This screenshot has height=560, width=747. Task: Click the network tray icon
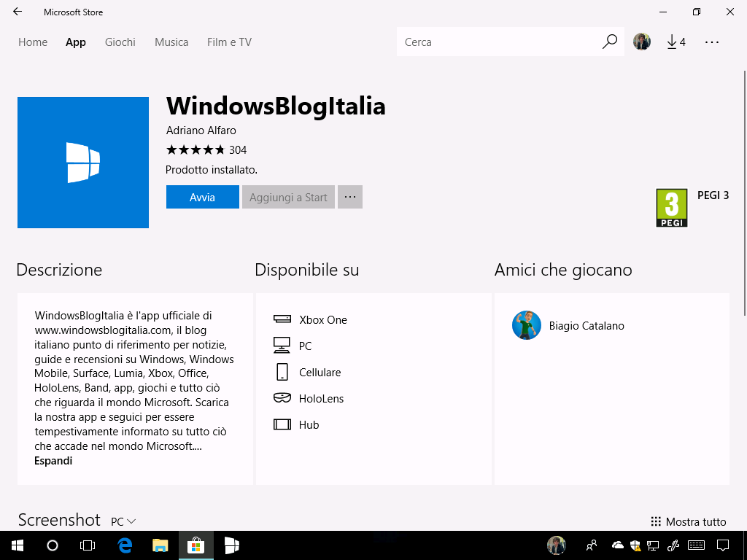pyautogui.click(x=653, y=545)
